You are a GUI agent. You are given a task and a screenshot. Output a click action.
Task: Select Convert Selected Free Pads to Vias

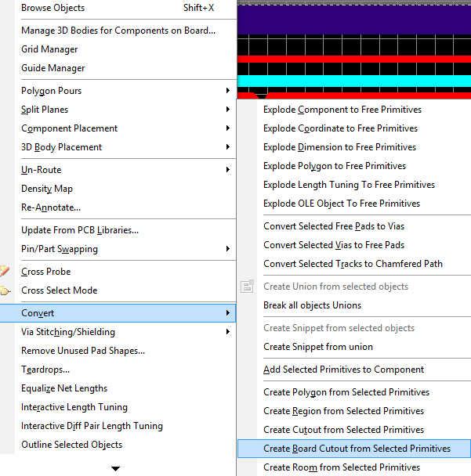tap(354, 226)
